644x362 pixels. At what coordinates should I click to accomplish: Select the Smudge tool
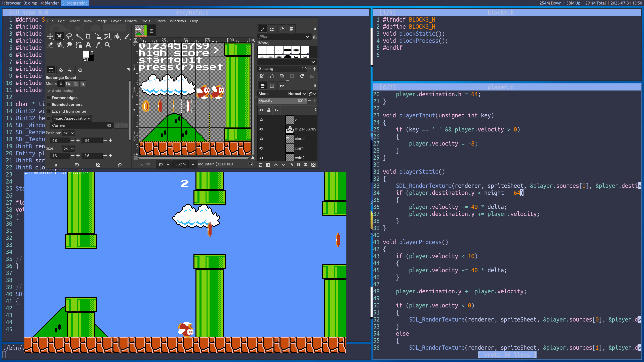(x=69, y=45)
